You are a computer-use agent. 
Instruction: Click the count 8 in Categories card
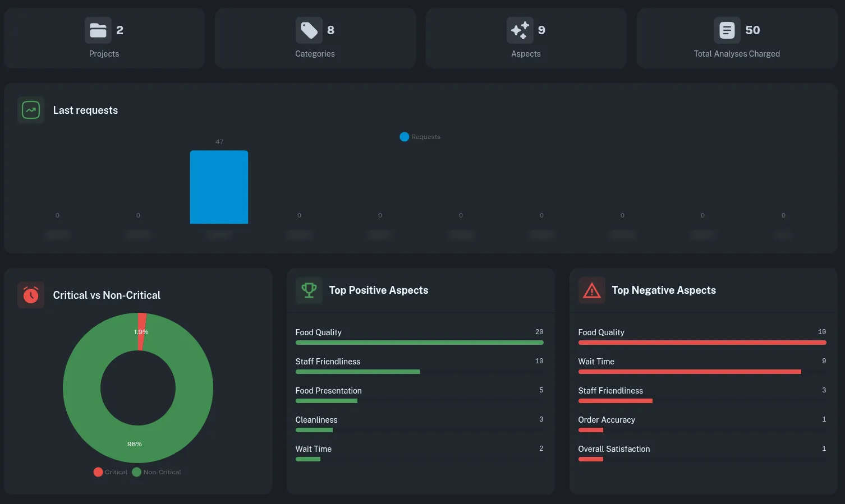click(330, 30)
